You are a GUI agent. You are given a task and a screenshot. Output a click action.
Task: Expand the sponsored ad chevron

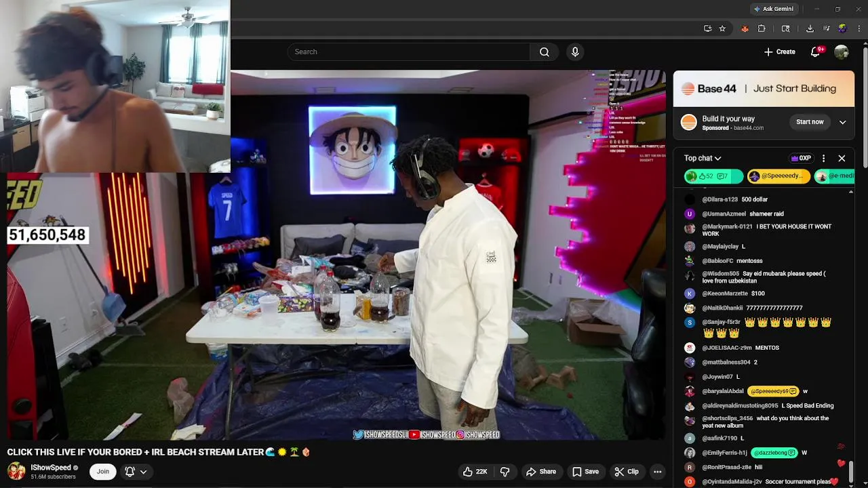pos(842,123)
